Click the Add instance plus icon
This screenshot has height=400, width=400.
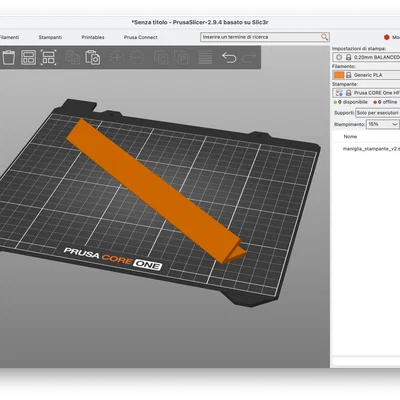(x=117, y=57)
